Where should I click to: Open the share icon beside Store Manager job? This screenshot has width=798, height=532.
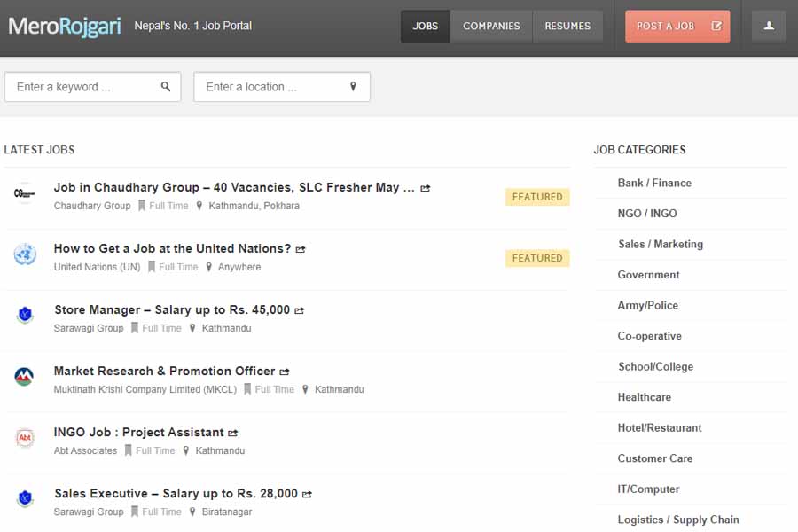(300, 311)
